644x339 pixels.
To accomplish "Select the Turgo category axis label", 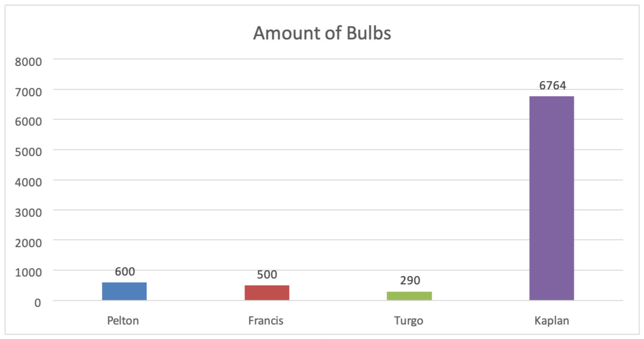I will (408, 321).
